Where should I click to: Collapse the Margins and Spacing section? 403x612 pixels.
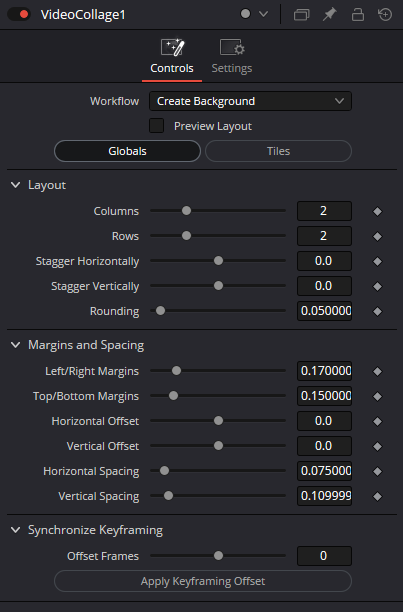click(16, 345)
